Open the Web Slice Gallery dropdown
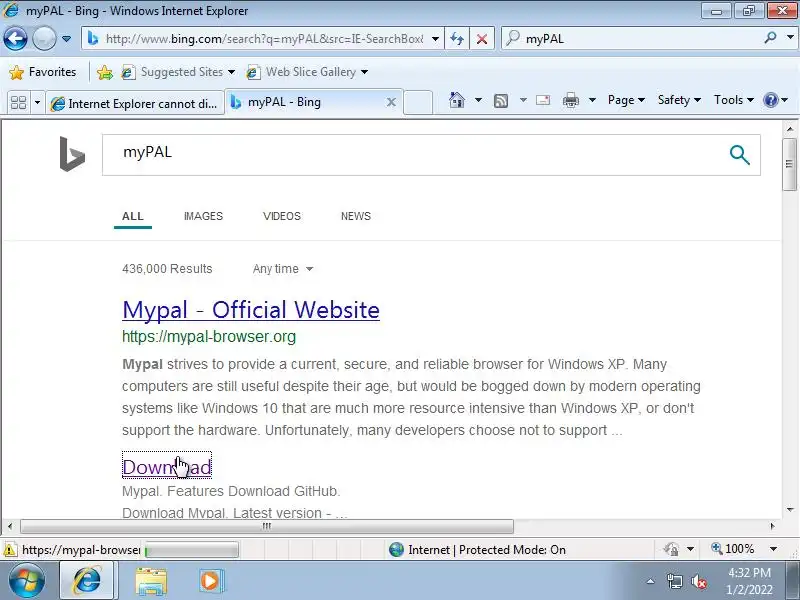Image resolution: width=800 pixels, height=600 pixels. pyautogui.click(x=307, y=72)
